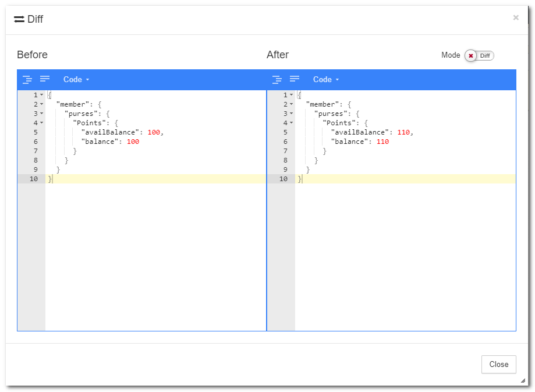
Task: Format JSON in the After editor
Action: tap(277, 79)
